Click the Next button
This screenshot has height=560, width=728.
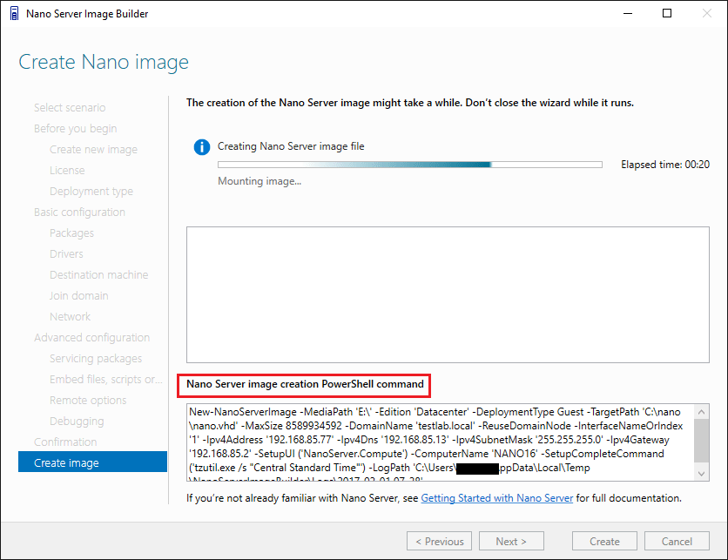click(x=511, y=542)
